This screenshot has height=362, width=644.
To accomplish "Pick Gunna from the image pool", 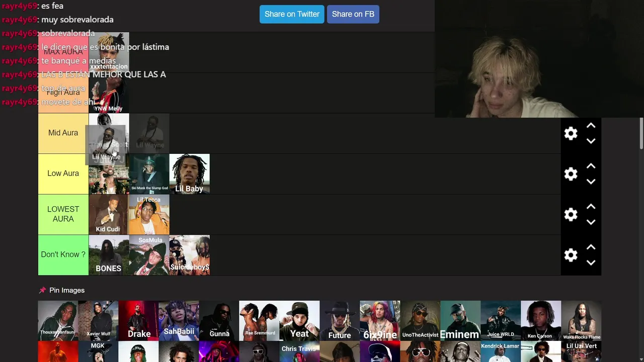I will [219, 321].
